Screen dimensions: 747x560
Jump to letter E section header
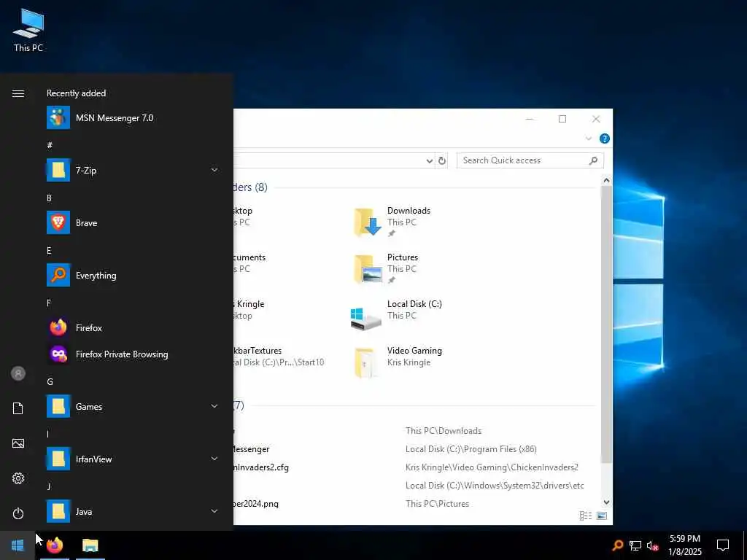tap(49, 251)
